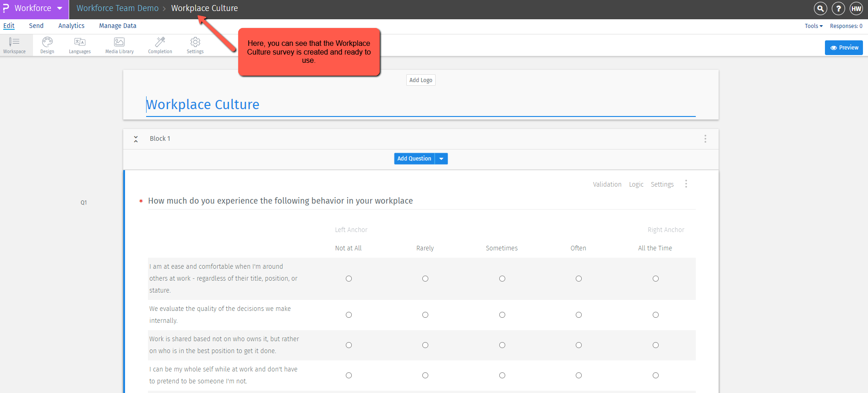Screen dimensions: 868x393
Task: Click the Add Logo button
Action: coord(420,80)
